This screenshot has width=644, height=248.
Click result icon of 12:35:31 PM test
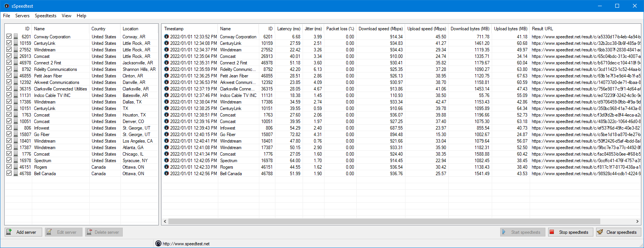point(166,63)
